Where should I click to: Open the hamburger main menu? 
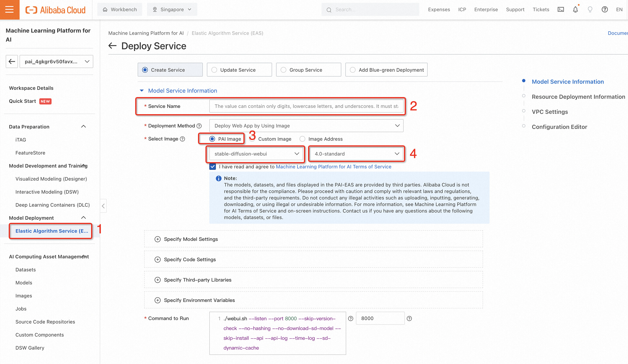(10, 10)
